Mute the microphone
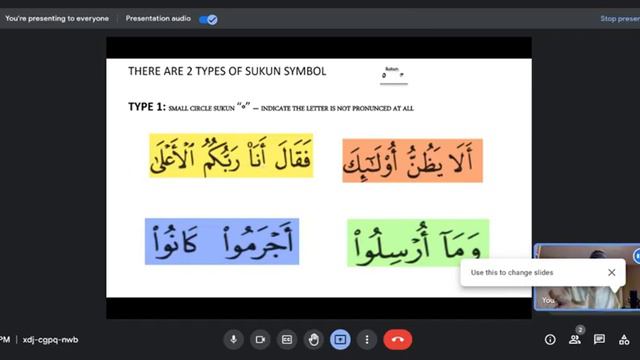The image size is (640, 360). click(x=233, y=340)
